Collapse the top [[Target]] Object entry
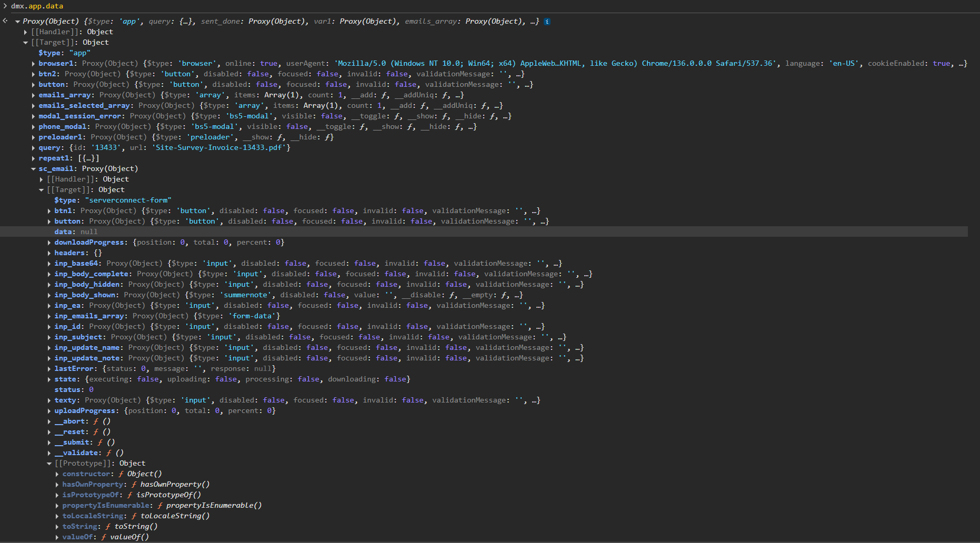 [x=25, y=43]
